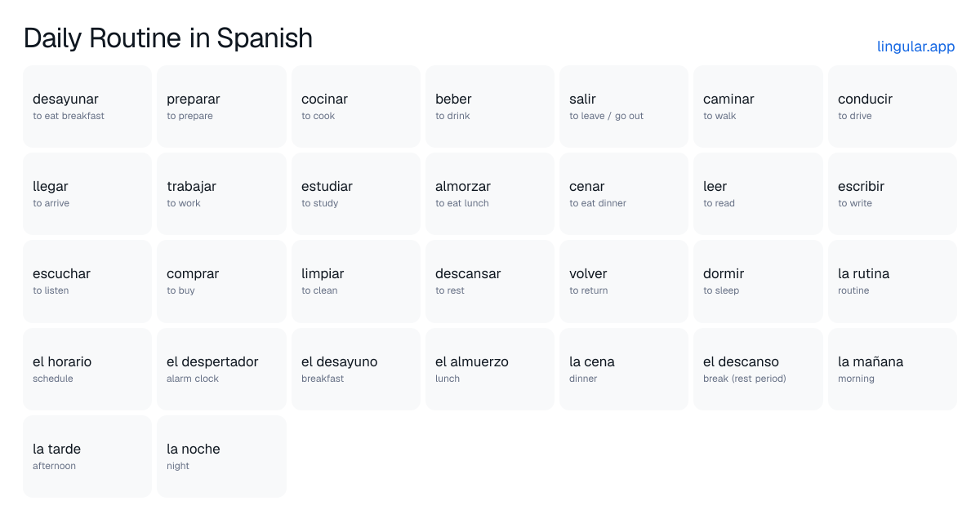The image size is (980, 514).
Task: Select the 'beber' to drink card
Action: pyautogui.click(x=490, y=106)
